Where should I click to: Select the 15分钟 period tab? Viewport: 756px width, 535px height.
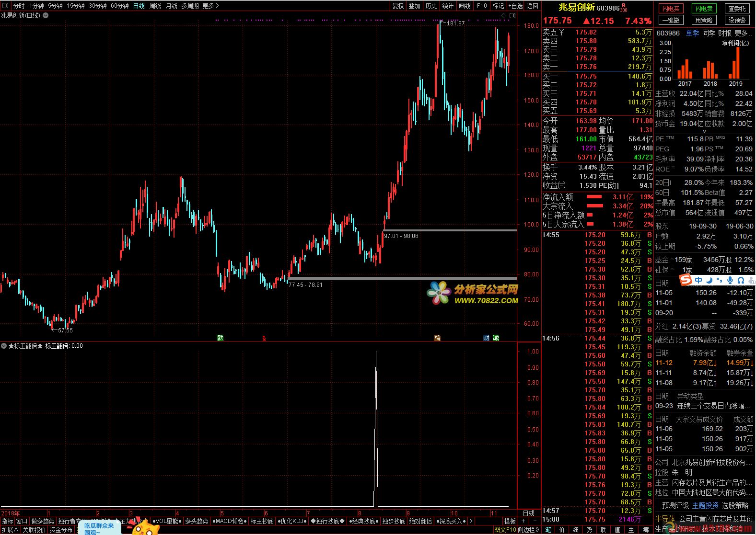coord(75,6)
